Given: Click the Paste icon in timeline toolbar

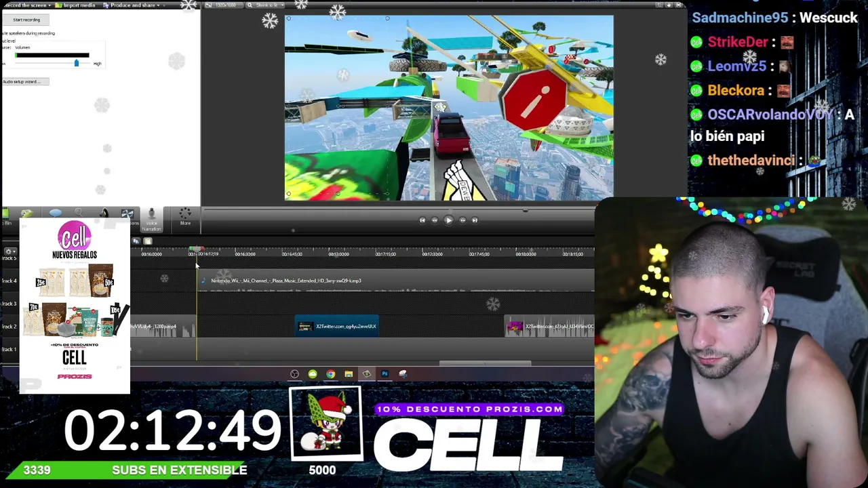Looking at the screenshot, I should [148, 241].
